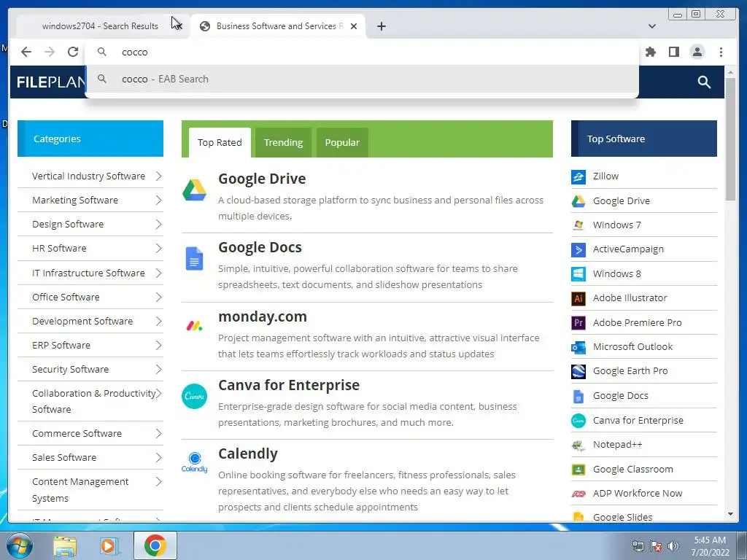Expand Office Software chevron

click(158, 297)
